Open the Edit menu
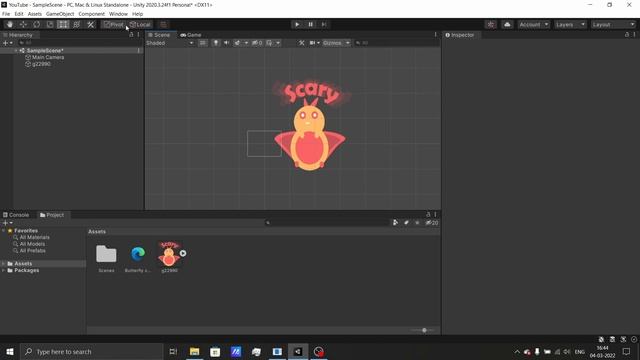640x360 pixels. (19, 14)
